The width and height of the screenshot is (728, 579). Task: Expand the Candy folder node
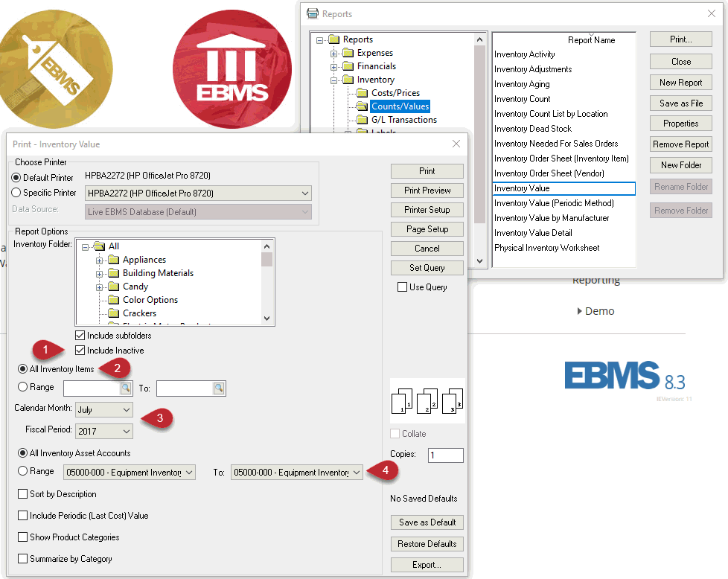coord(99,287)
